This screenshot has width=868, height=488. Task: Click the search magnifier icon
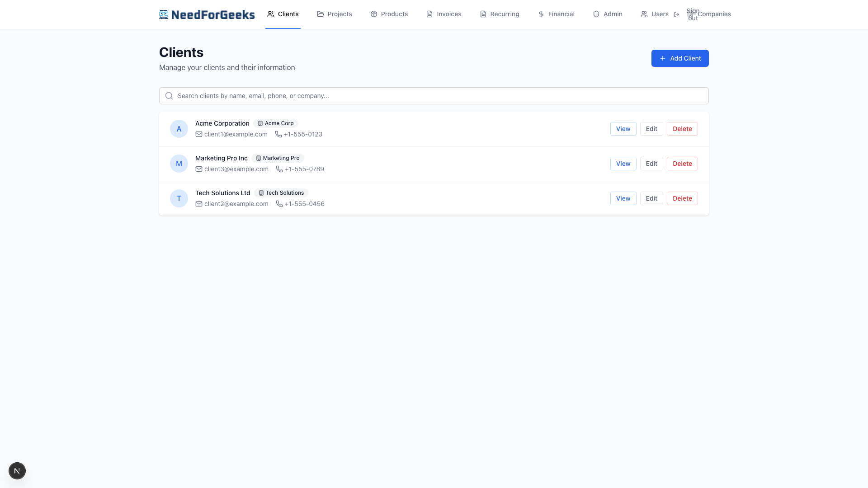click(169, 96)
